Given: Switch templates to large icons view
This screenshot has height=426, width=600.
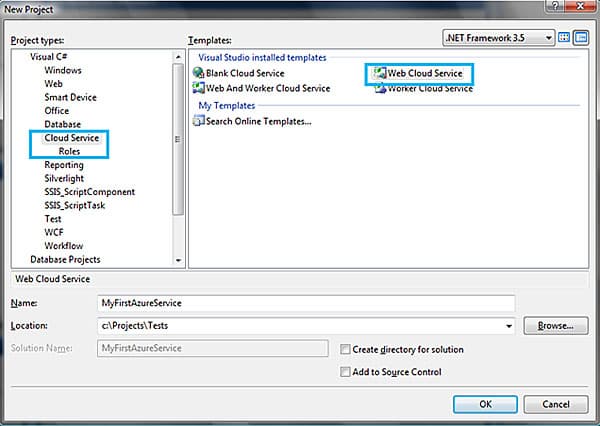Looking at the screenshot, I should pyautogui.click(x=564, y=38).
